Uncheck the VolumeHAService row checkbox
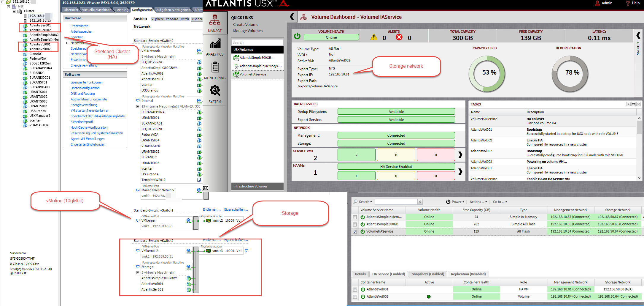The image size is (644, 306). [355, 231]
